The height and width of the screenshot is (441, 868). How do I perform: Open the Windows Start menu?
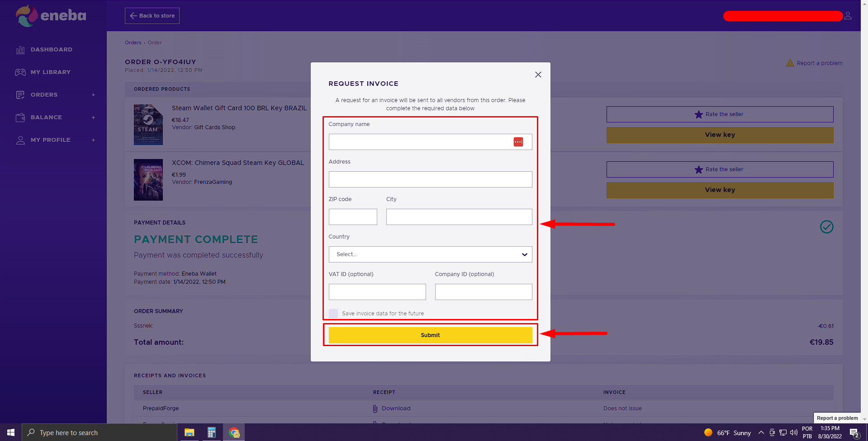point(11,432)
